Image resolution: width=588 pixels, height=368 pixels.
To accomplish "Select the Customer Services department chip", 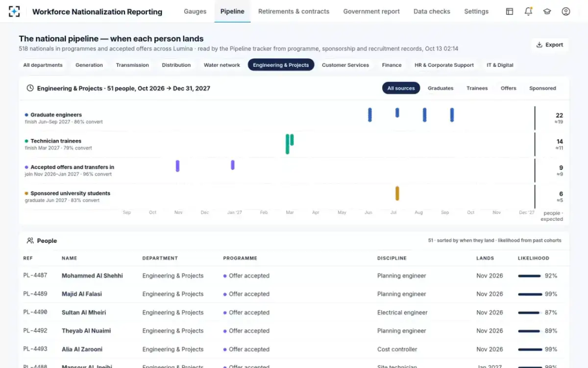I will (345, 65).
